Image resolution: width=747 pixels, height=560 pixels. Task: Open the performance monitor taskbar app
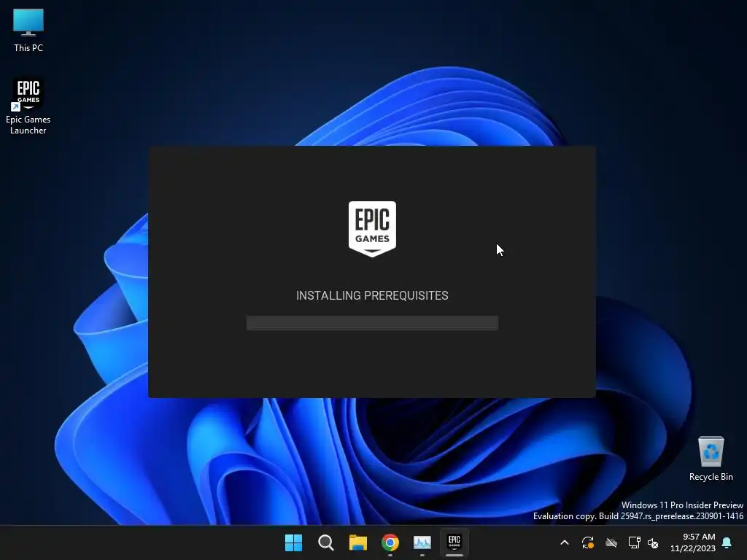422,542
